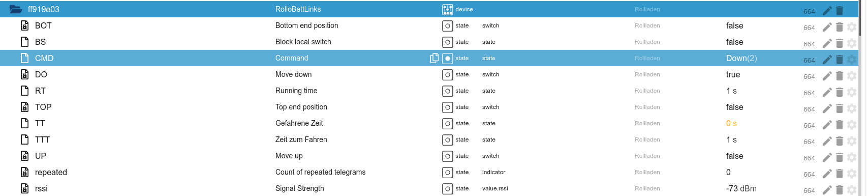The image size is (868, 196).
Task: Toggle the UP value currently false
Action: pos(734,156)
